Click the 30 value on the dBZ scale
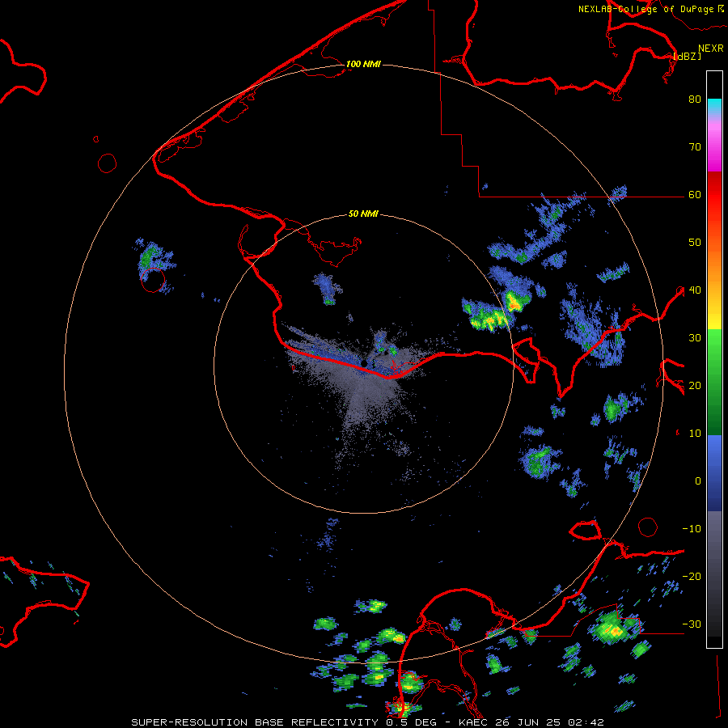 coord(695,338)
